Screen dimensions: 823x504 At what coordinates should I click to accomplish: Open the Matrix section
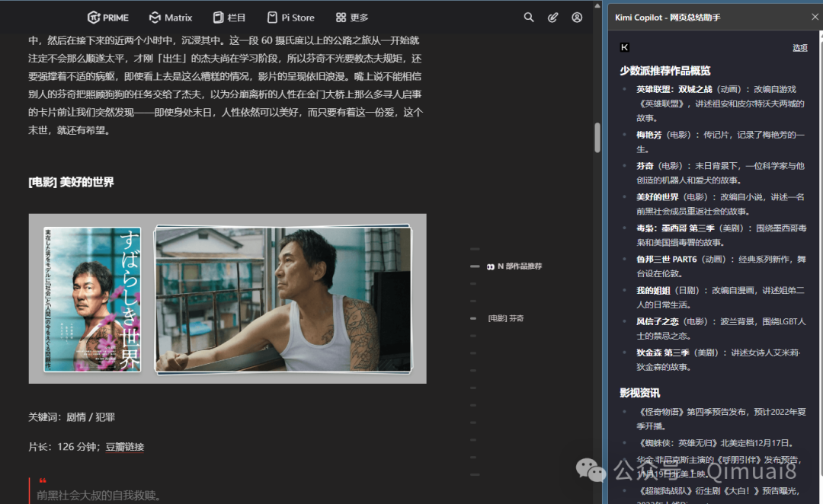pos(171,18)
